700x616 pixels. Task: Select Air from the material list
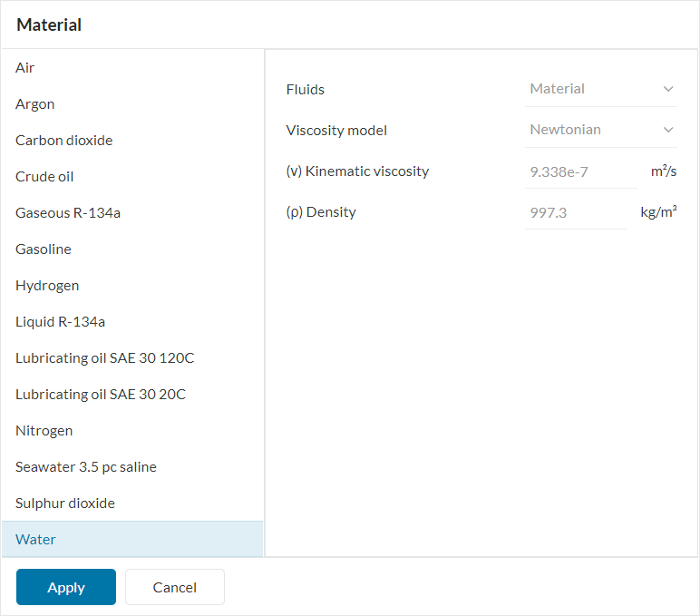pos(25,68)
